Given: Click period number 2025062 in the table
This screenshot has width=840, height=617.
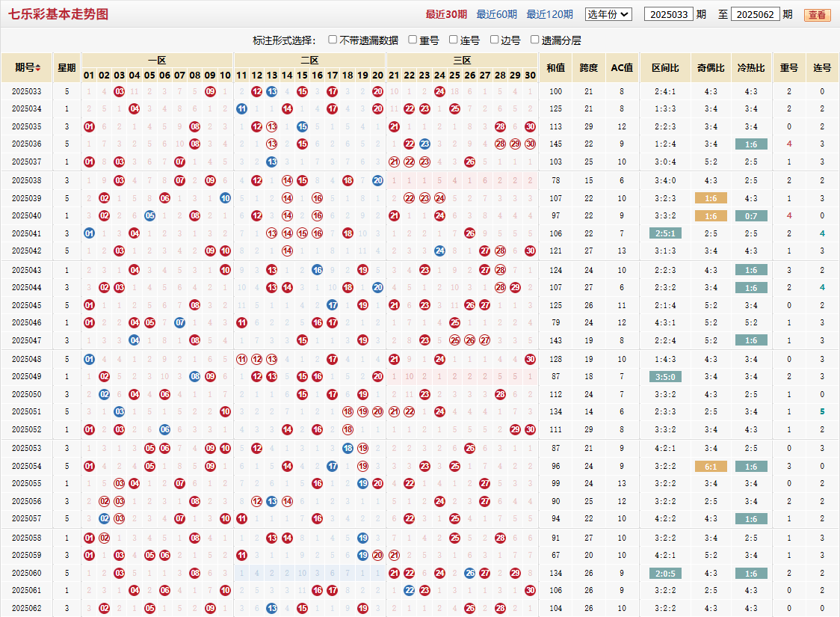Looking at the screenshot, I should click(x=27, y=608).
